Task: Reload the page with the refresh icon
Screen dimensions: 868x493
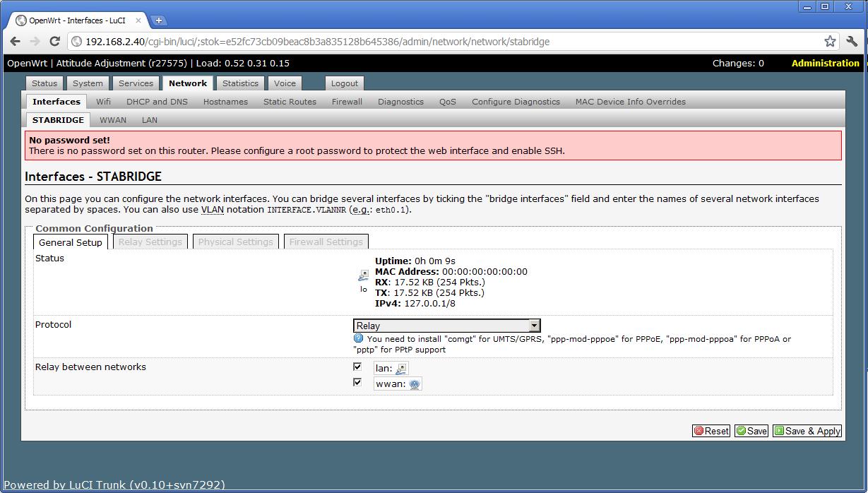Action: [55, 42]
